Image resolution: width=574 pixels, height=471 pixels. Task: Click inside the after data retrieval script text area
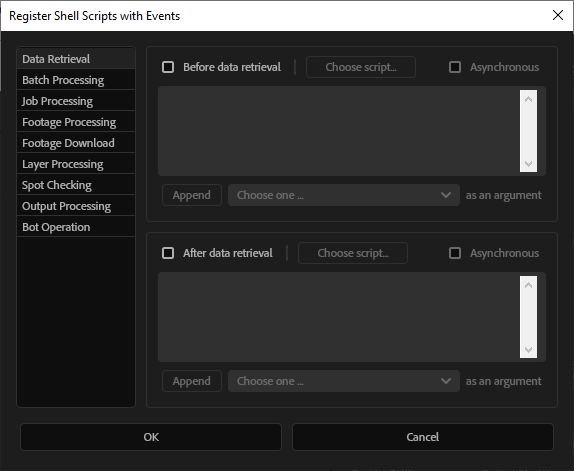tap(339, 317)
